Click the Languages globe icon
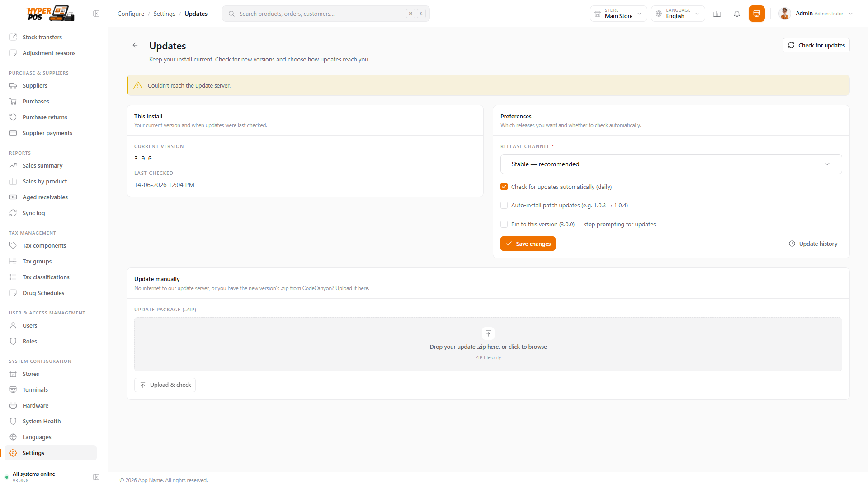868x488 pixels. [13, 437]
